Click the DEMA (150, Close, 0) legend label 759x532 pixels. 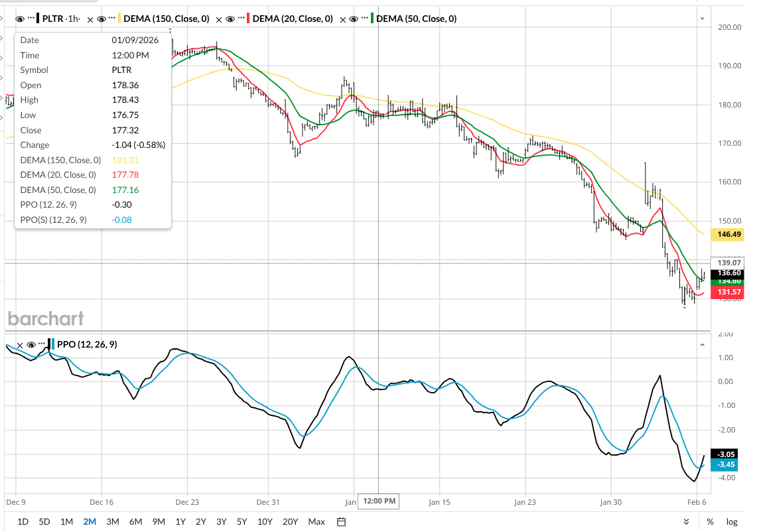(x=167, y=19)
